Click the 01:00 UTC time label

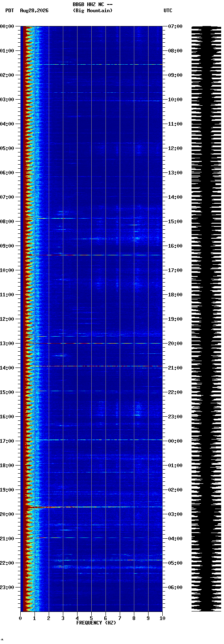coord(175,466)
